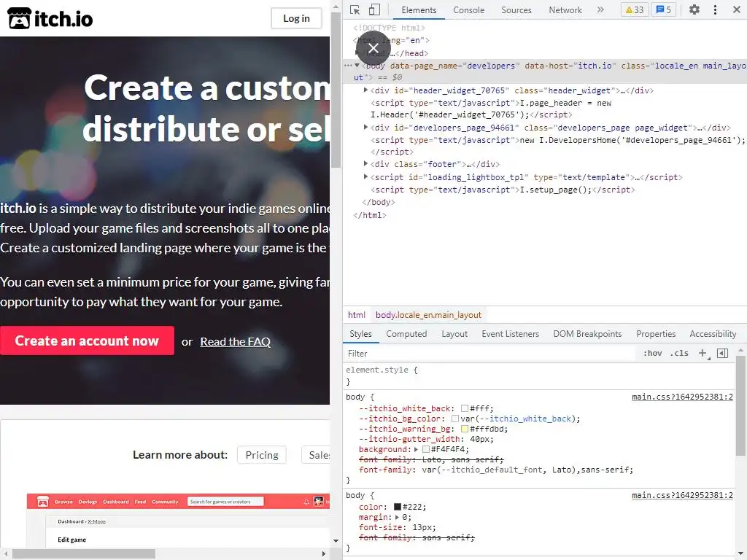Viewport: 747px width, 560px height.
Task: Select the closing </body> tag line
Action: pyautogui.click(x=379, y=202)
